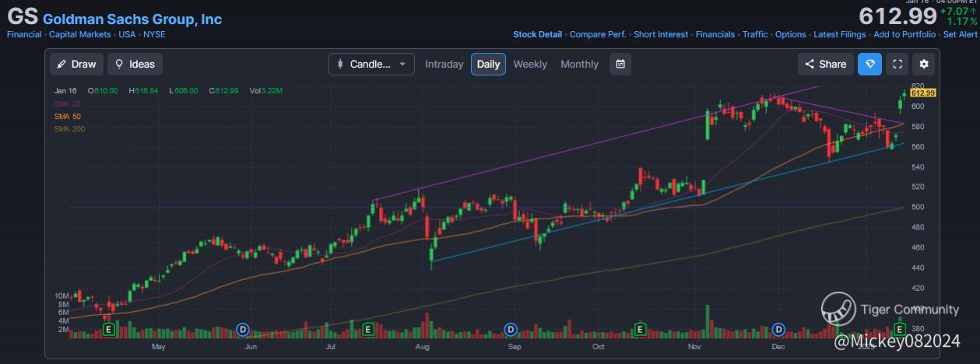Click the dividend D marker near December
This screenshot has width=980, height=364.
779,330
